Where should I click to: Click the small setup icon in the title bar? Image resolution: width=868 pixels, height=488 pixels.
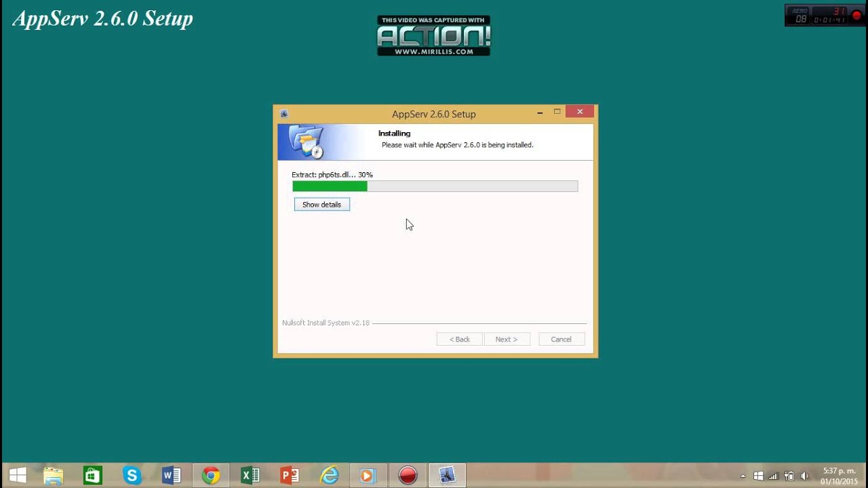click(284, 114)
